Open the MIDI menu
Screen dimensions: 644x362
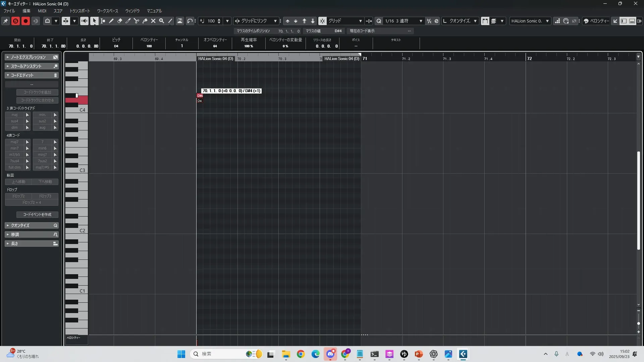pyautogui.click(x=42, y=11)
